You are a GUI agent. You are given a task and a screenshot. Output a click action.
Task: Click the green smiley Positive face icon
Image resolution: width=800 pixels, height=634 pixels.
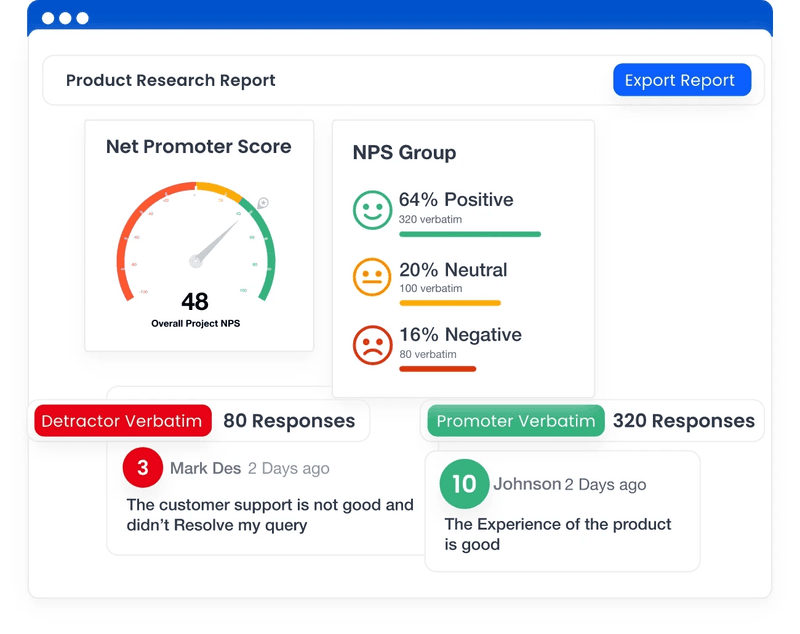[x=372, y=210]
